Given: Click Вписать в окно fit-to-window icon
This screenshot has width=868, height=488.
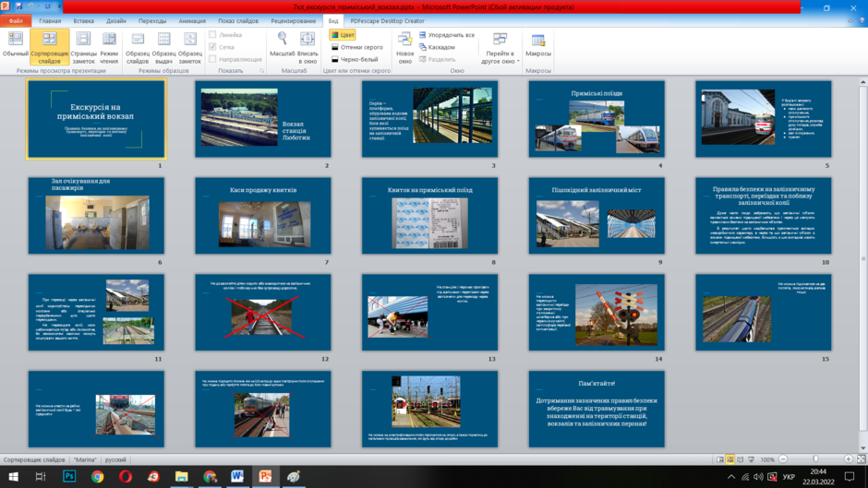Looking at the screenshot, I should 307,39.
